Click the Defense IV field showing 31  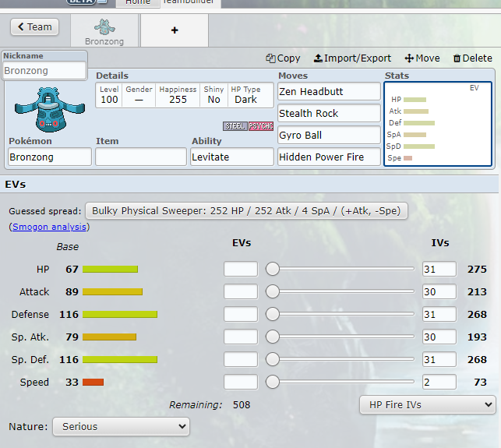click(439, 314)
